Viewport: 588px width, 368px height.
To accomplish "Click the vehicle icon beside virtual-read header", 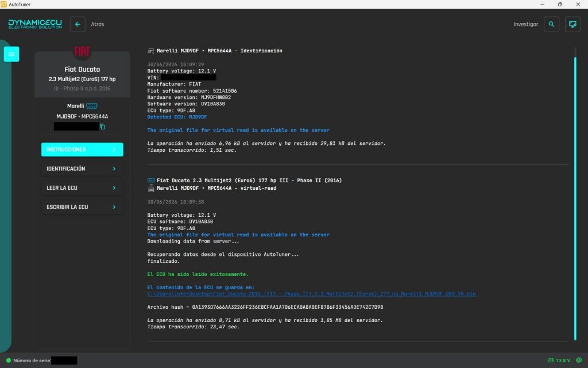I will [151, 188].
